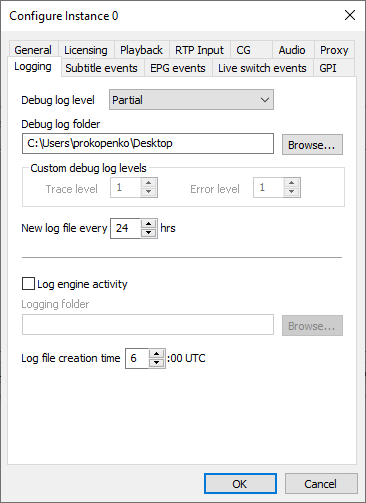
Task: Open the Live switch events tab
Action: 262,68
